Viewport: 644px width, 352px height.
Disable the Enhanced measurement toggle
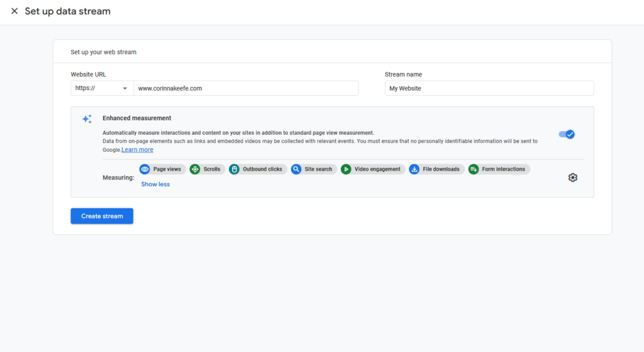567,134
